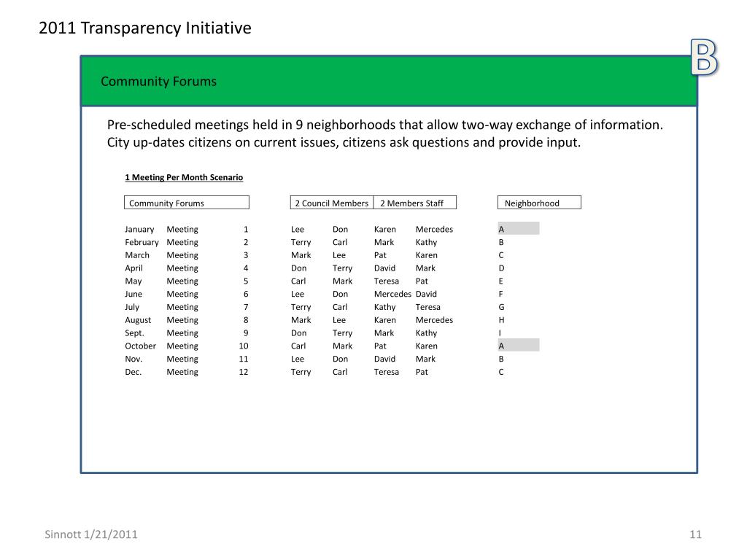Viewport: 747px width, 560px height.
Task: Click the large letter B badge icon
Action: coord(704,58)
